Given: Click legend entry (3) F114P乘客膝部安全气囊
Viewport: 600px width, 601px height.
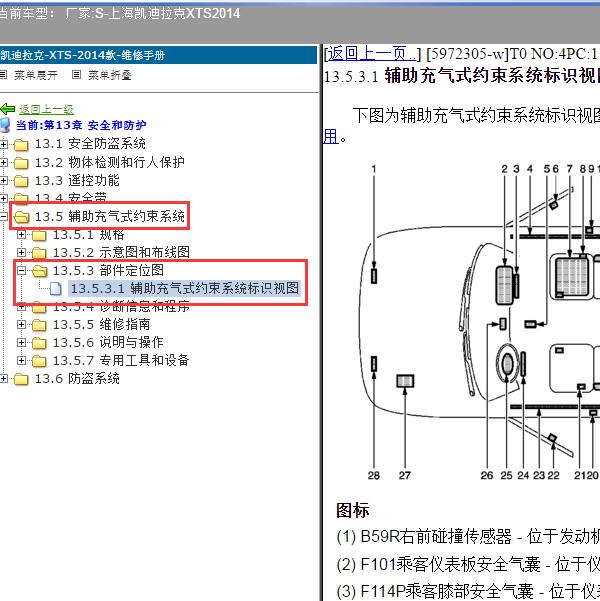Looking at the screenshot, I should pos(468,591).
